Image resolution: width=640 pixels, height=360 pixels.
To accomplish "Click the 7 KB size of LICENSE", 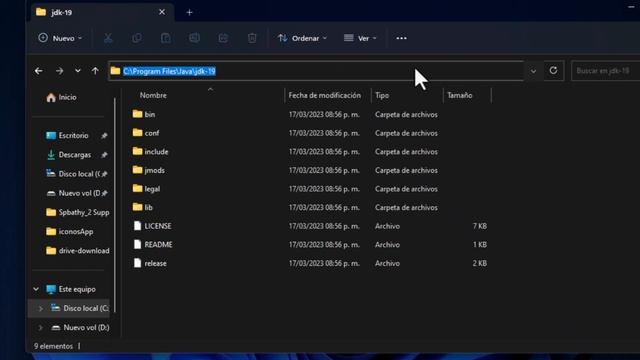I will pos(480,226).
